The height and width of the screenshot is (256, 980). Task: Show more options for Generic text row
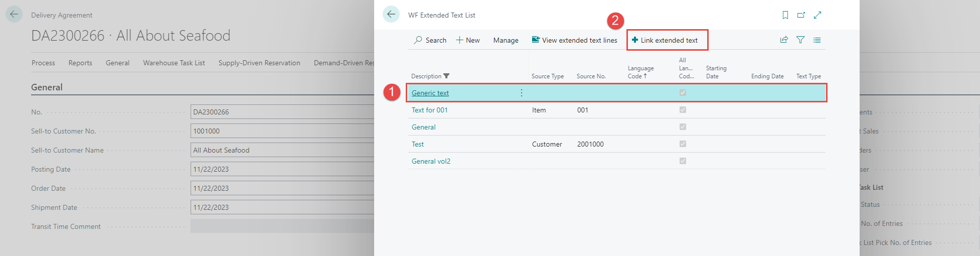pyautogui.click(x=522, y=93)
